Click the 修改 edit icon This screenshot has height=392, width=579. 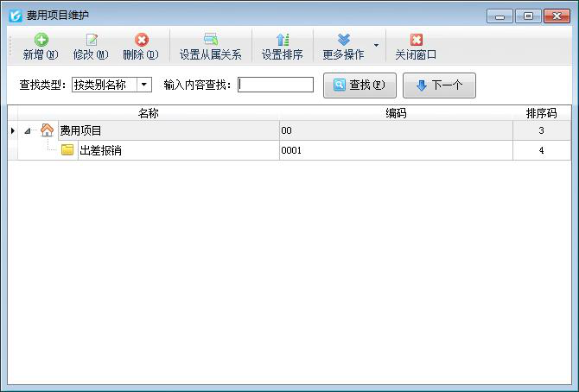(91, 40)
